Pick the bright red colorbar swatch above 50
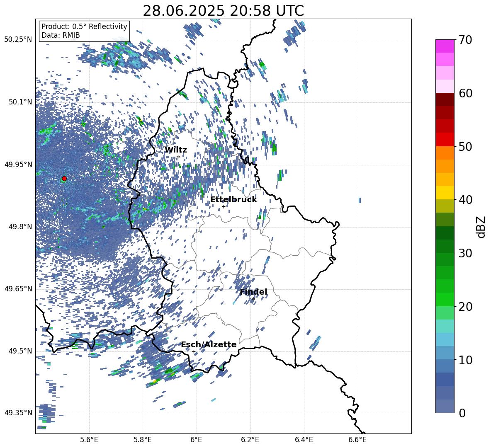491x448 pixels. [x=445, y=140]
